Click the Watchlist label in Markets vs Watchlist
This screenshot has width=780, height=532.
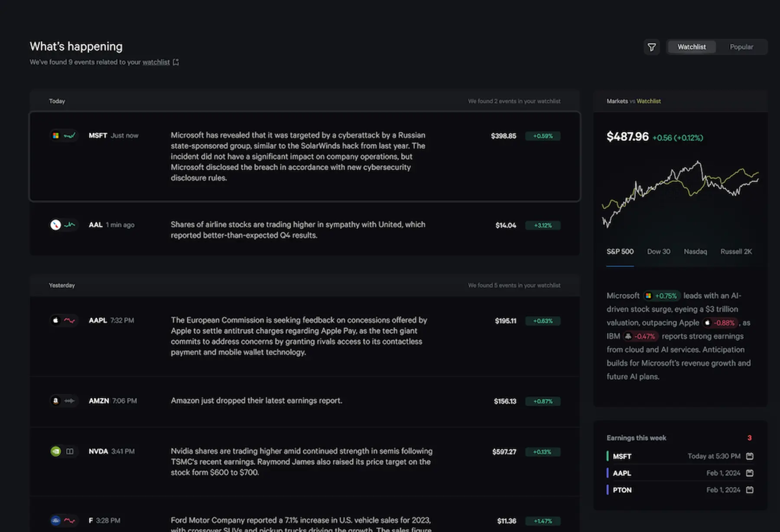tap(649, 101)
